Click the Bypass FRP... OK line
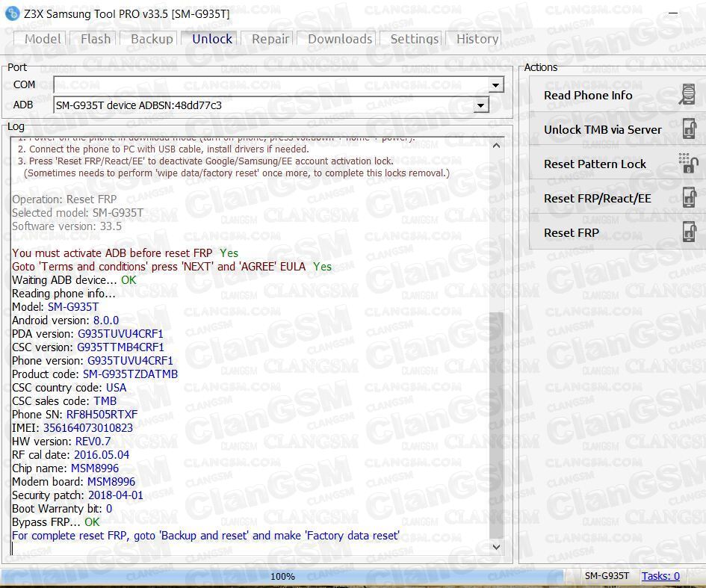This screenshot has height=588, width=706. point(56,522)
